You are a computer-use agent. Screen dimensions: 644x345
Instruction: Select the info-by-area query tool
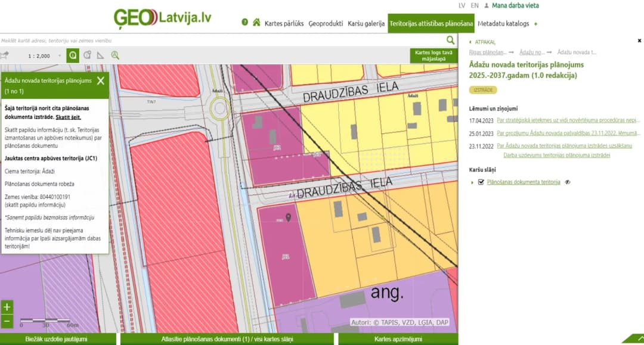point(87,55)
